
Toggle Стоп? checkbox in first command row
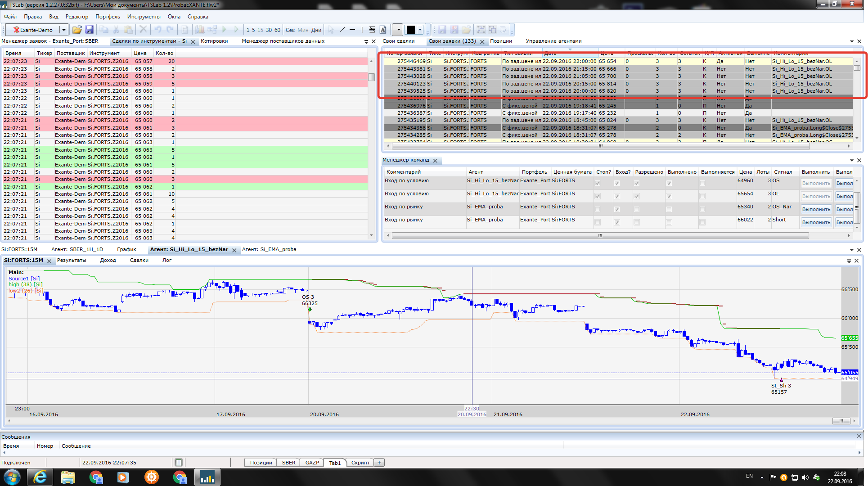(598, 183)
